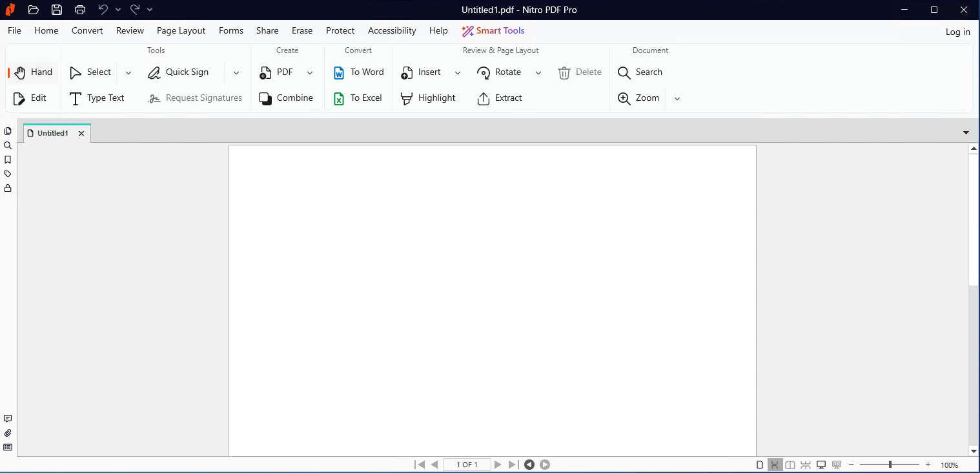Activate the Edit tool
This screenshot has height=473, width=980.
[30, 98]
